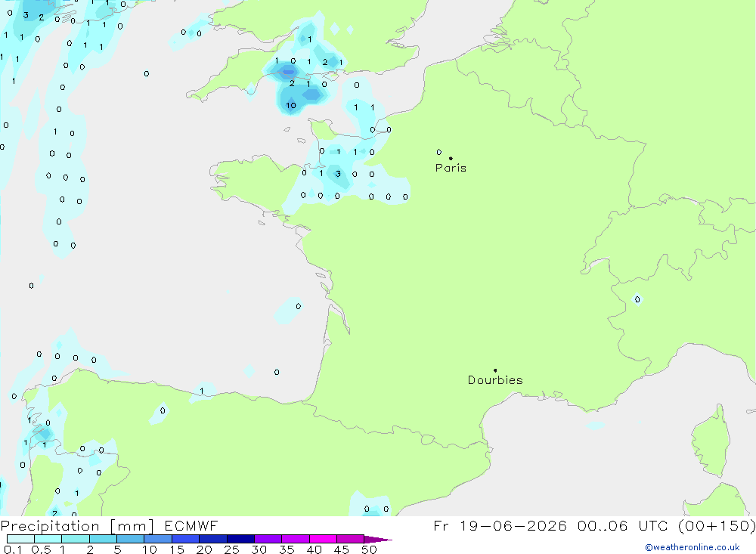Click the legend arrow tip above 50 mm
The height and width of the screenshot is (554, 756).
[378, 540]
